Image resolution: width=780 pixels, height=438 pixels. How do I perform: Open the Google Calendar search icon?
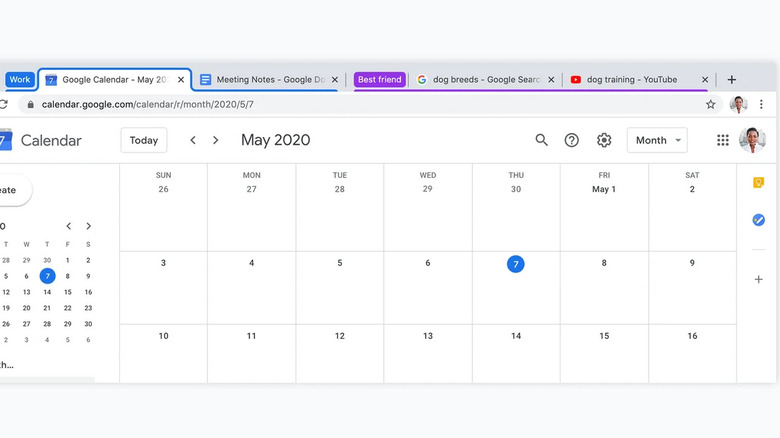point(541,140)
